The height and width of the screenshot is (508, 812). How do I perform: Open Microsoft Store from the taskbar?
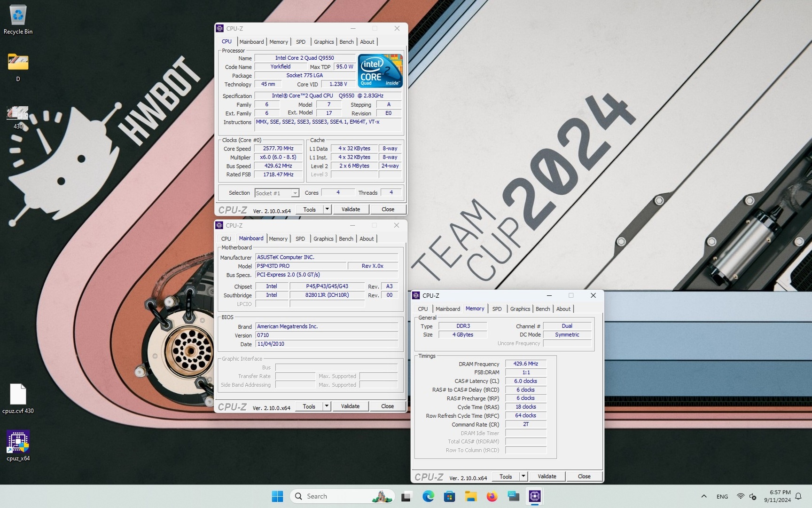click(x=449, y=496)
